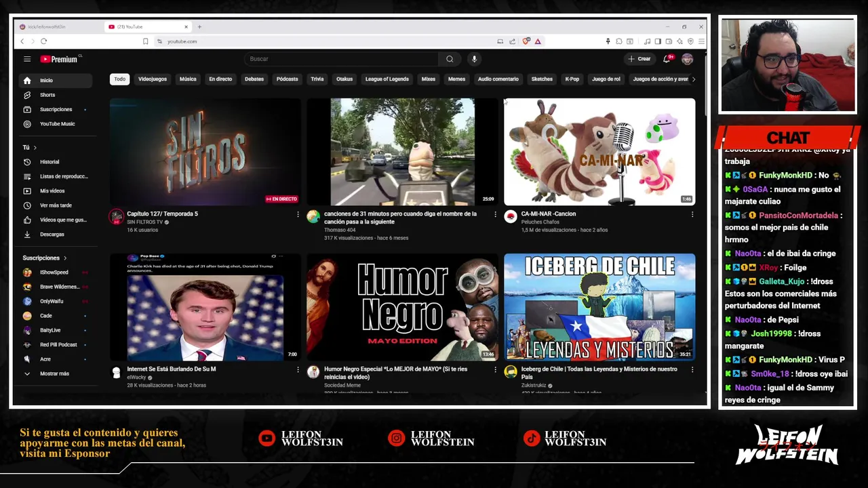Open Historial in the sidebar

57,162
